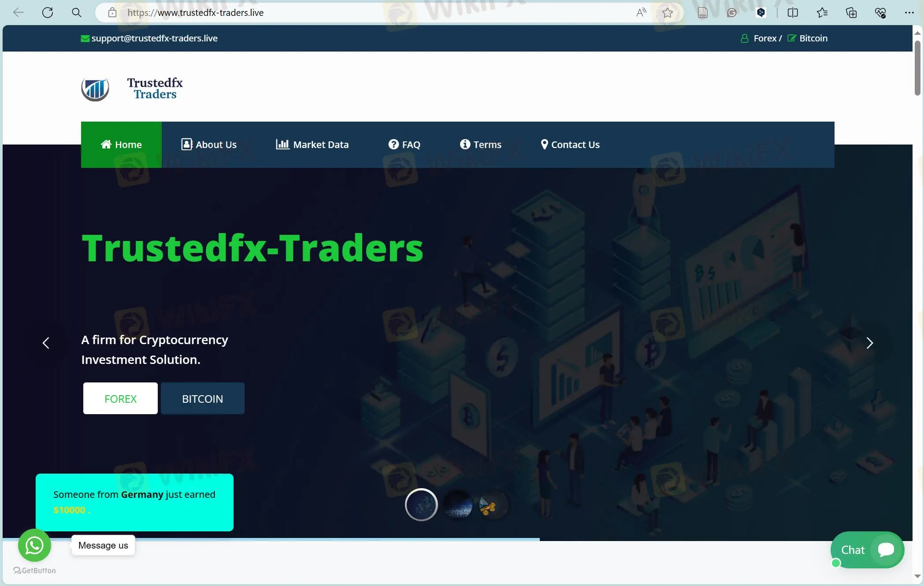Click the left carousel arrow expander
924x586 pixels.
pos(45,343)
